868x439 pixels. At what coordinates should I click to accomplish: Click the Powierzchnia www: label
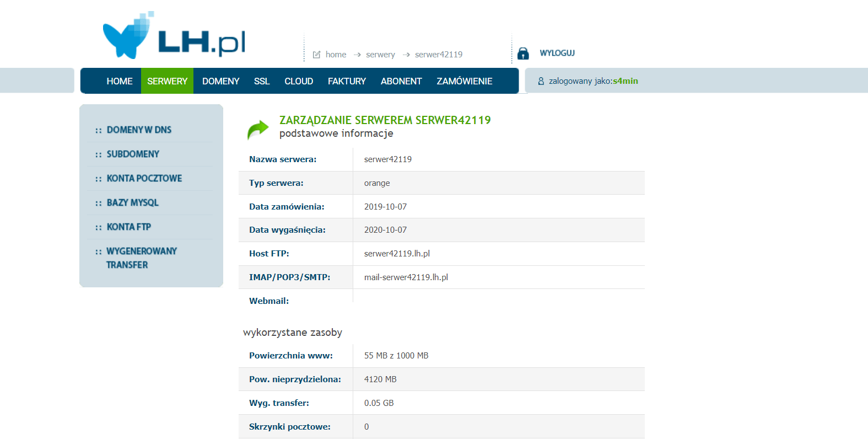291,356
